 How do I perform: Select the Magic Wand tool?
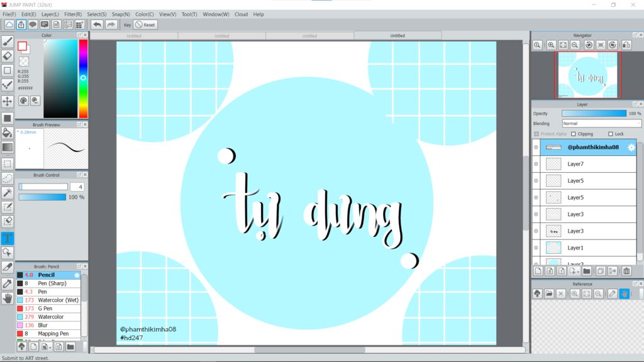click(x=8, y=192)
